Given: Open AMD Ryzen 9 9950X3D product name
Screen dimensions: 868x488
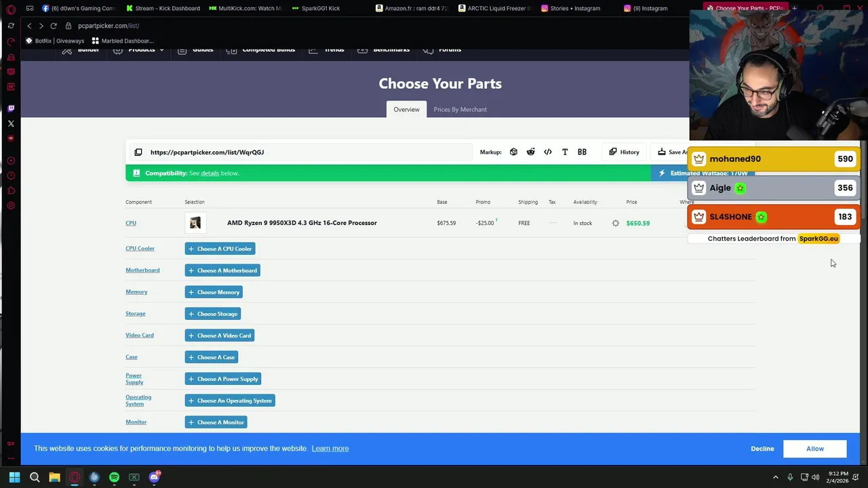Looking at the screenshot, I should pos(302,223).
